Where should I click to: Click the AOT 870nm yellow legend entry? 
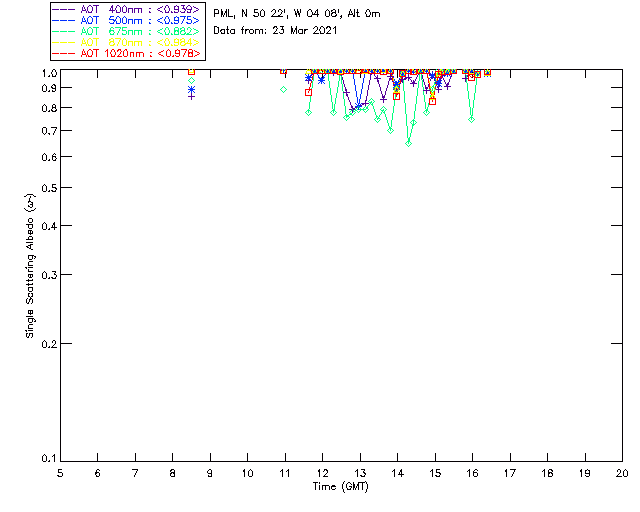(127, 42)
